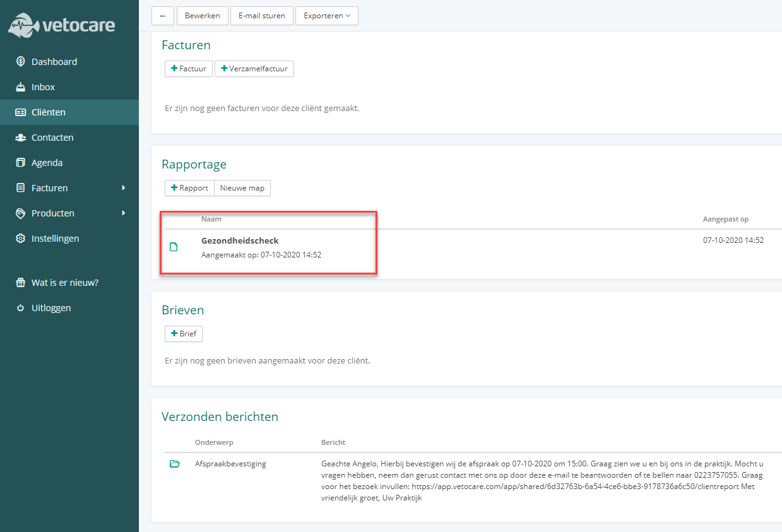This screenshot has width=782, height=532.
Task: Click the Onderwerp column header
Action: (214, 442)
